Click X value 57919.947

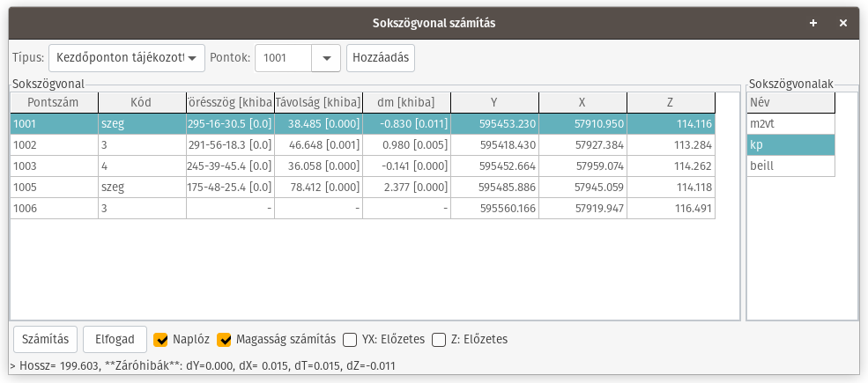pos(582,208)
